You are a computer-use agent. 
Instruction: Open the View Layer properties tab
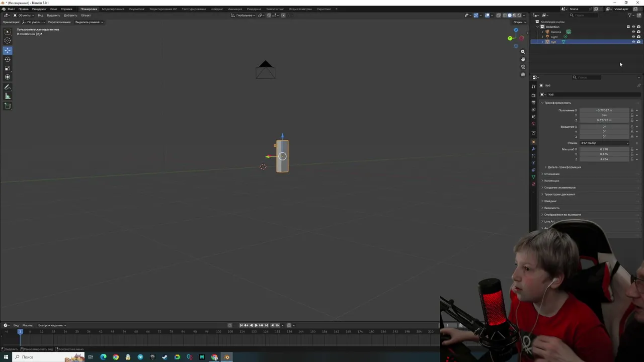pos(534,110)
